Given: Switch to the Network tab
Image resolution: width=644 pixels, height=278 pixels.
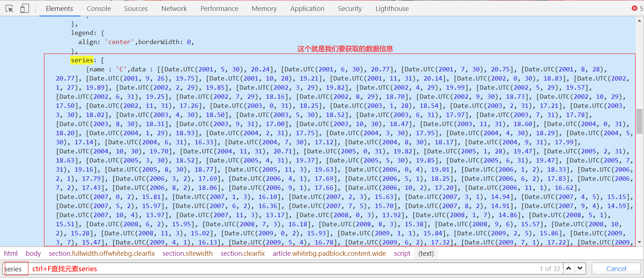Looking at the screenshot, I should pyautogui.click(x=174, y=8).
